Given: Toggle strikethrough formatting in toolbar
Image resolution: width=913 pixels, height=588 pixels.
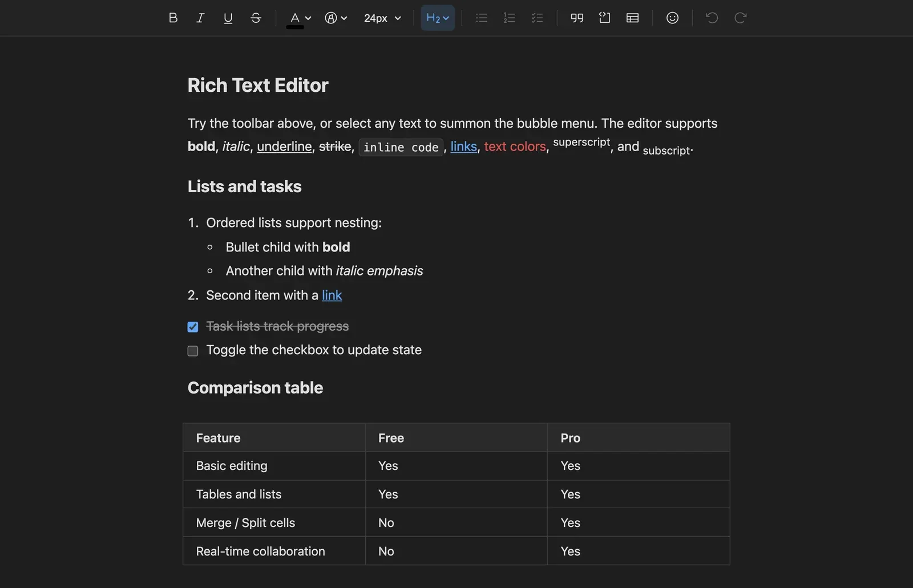Looking at the screenshot, I should click(x=256, y=18).
